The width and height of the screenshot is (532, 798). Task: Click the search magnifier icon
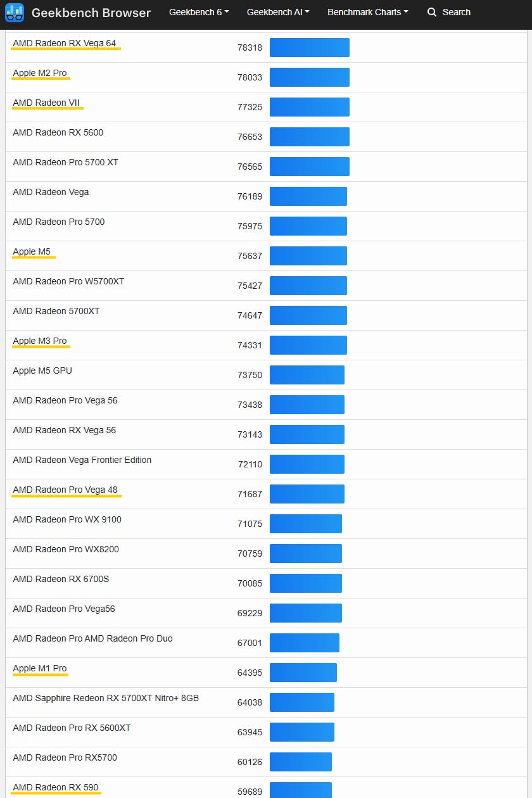pos(432,12)
